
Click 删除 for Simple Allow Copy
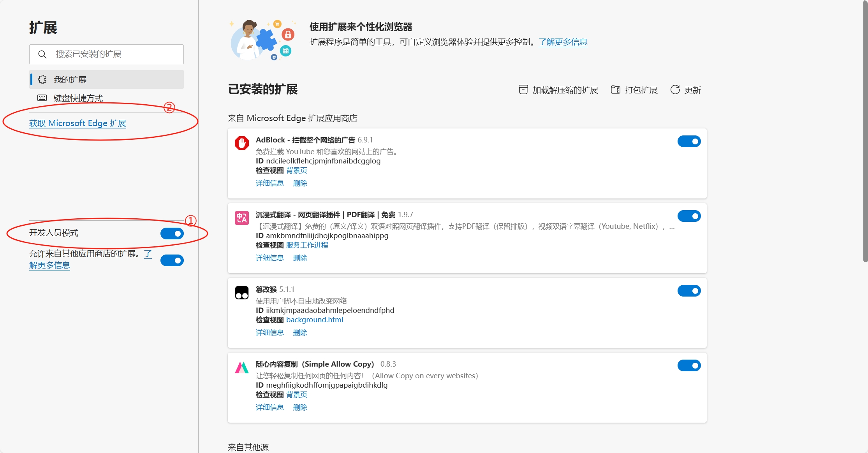tap(300, 407)
